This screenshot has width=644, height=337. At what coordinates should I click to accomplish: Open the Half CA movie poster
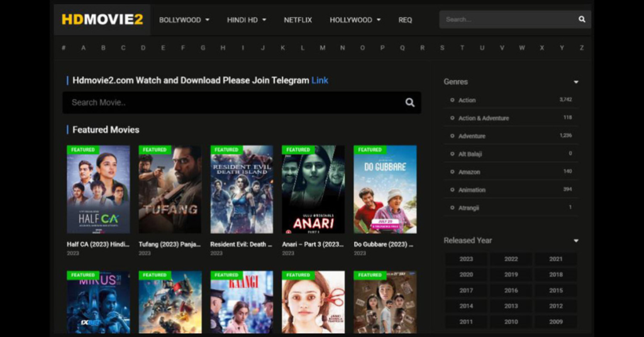pos(98,189)
